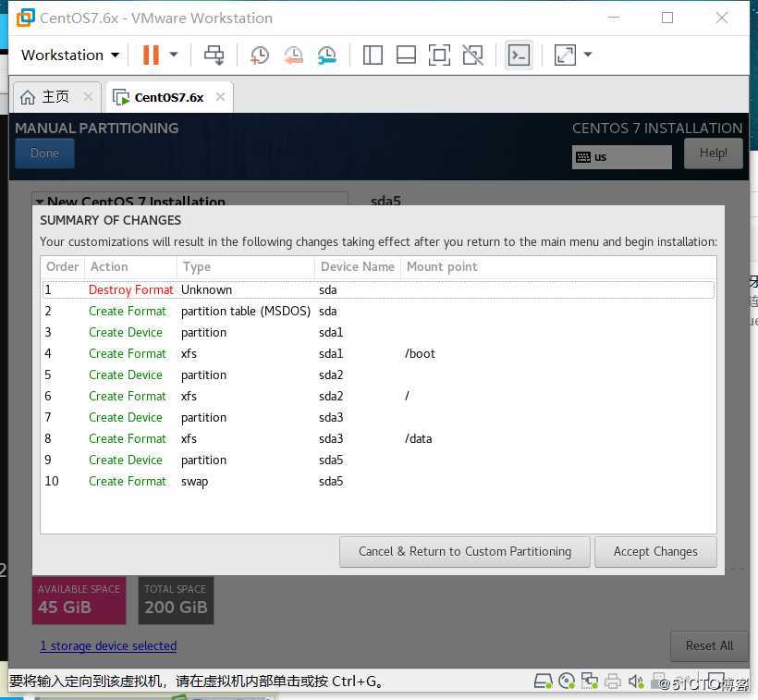Sort the changes by the Order column
Viewport: 758px width, 700px height.
62,267
